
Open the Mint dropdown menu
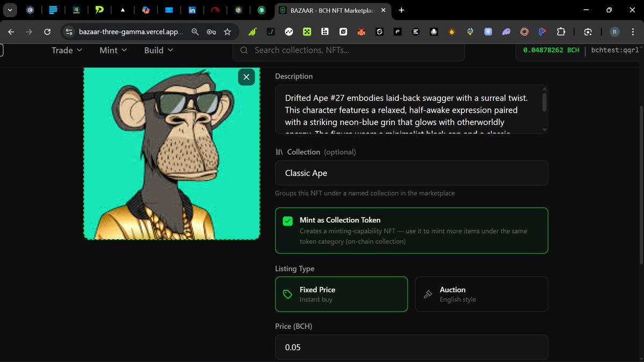pyautogui.click(x=113, y=50)
